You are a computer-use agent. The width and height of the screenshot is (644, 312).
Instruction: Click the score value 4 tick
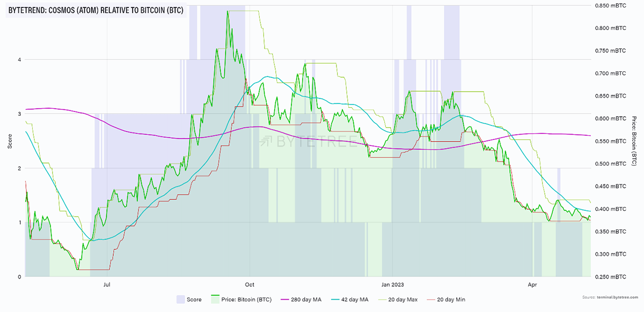click(x=19, y=60)
